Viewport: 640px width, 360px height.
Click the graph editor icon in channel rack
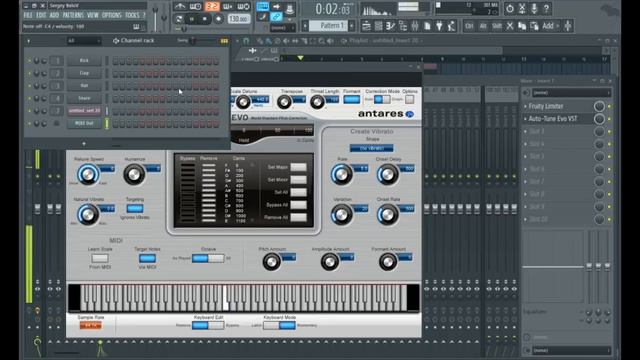pos(224,41)
